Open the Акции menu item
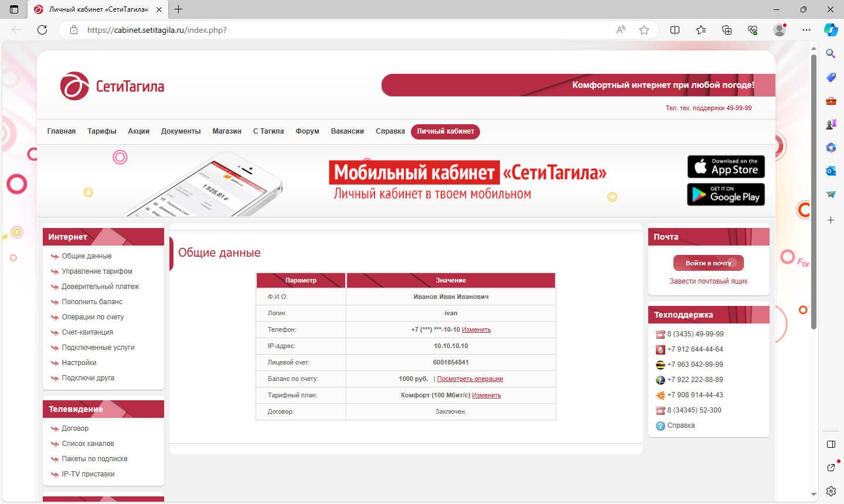This screenshot has height=504, width=844. click(x=139, y=131)
